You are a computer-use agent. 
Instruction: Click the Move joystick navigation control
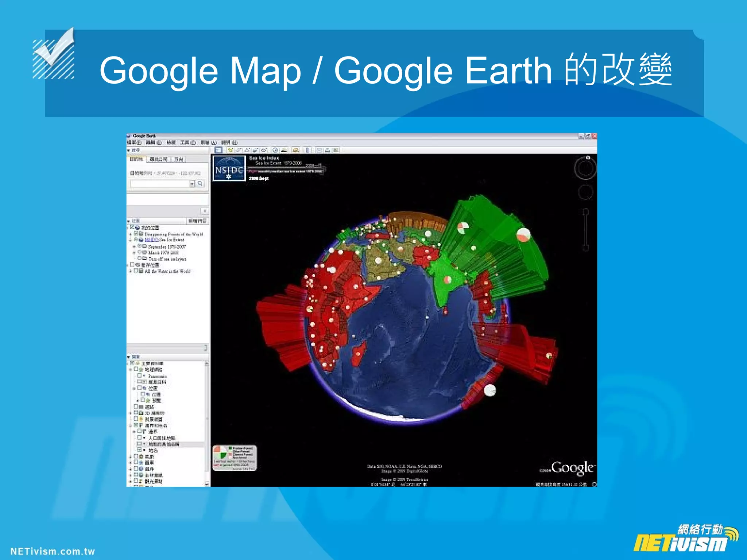pos(585,192)
